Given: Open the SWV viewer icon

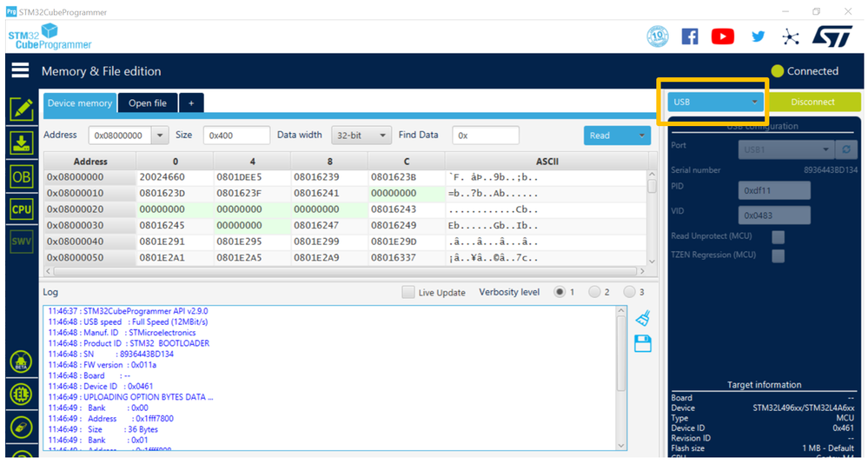Looking at the screenshot, I should click(x=21, y=242).
